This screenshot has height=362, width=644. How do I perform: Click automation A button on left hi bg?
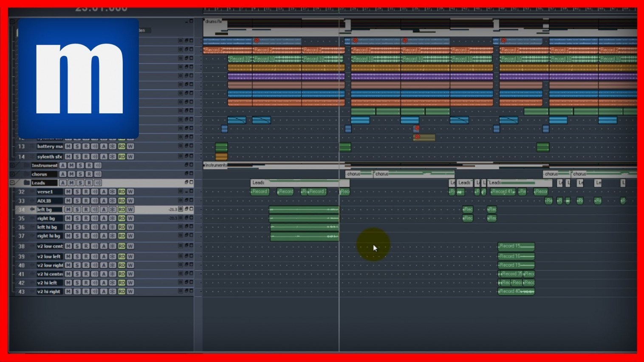(104, 227)
